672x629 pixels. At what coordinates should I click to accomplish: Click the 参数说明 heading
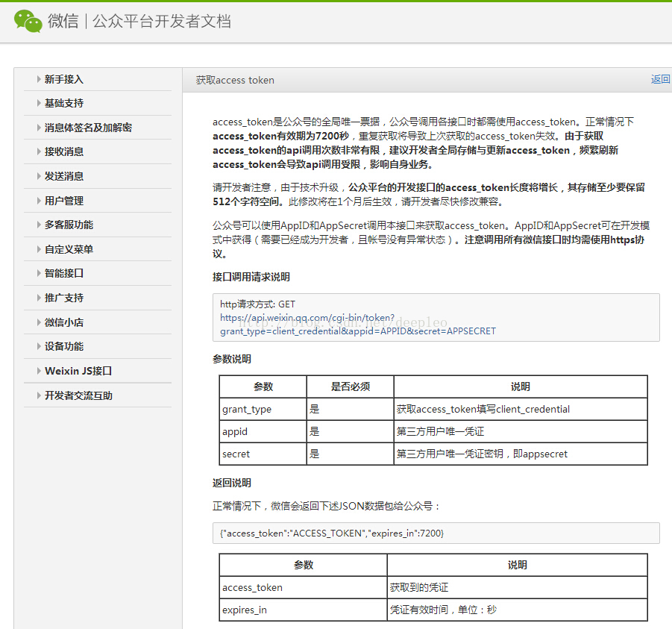232,359
